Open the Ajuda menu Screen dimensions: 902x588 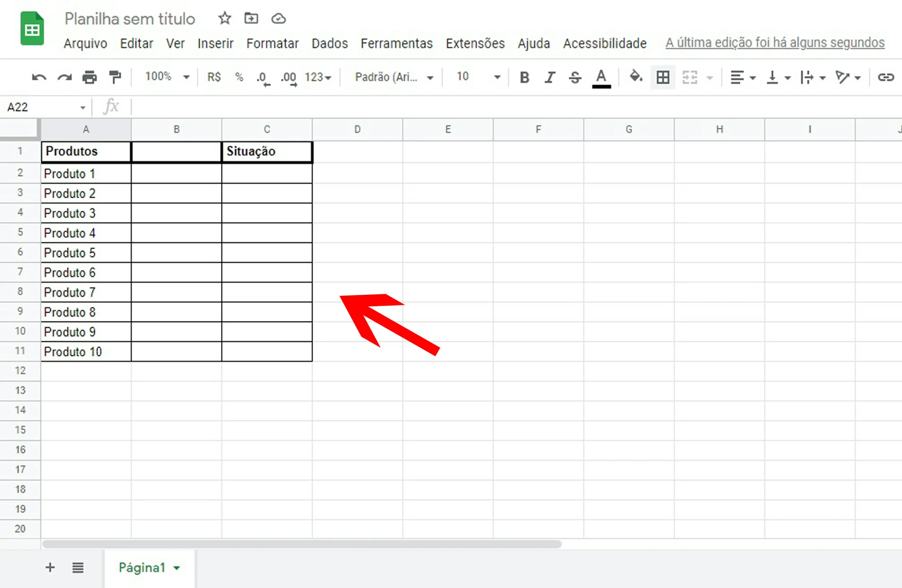point(533,44)
